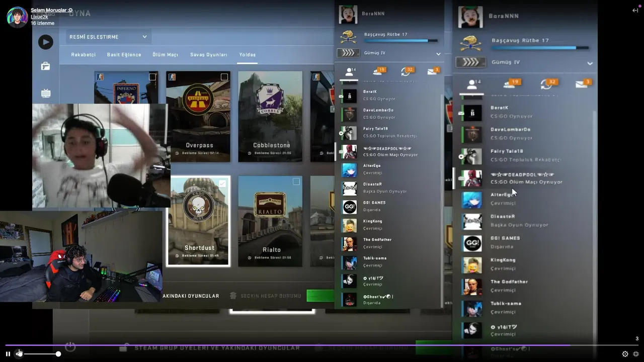
Task: Switch to the Basit Eğlence tab
Action: coord(124,55)
